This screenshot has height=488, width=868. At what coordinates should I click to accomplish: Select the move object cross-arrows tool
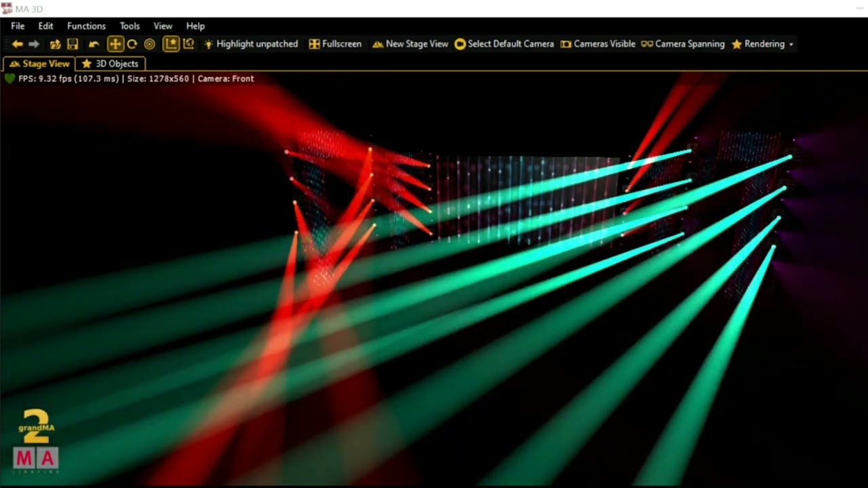click(115, 44)
